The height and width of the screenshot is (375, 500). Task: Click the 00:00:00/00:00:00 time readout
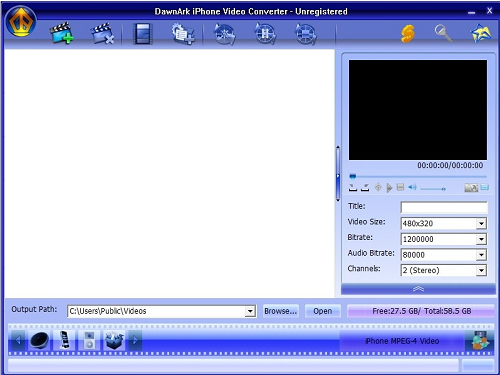450,165
